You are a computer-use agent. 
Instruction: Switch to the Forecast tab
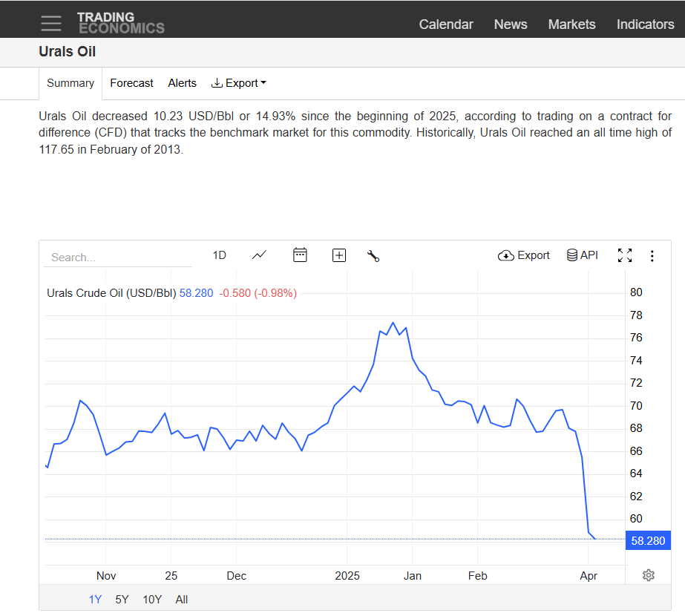tap(131, 83)
